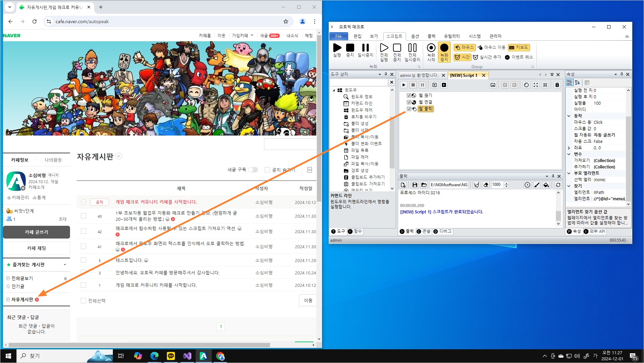Click the 카페 글쓰기 button
644x363 pixels.
[37, 232]
